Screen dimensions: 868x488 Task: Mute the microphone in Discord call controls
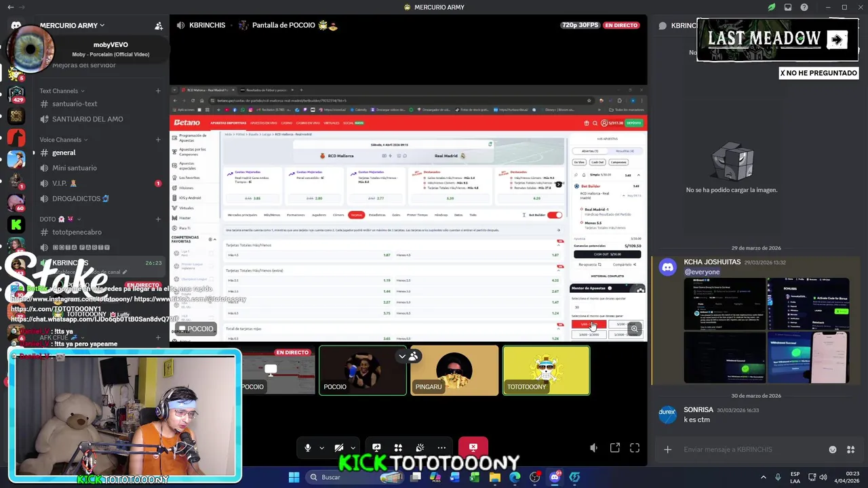coord(308,447)
